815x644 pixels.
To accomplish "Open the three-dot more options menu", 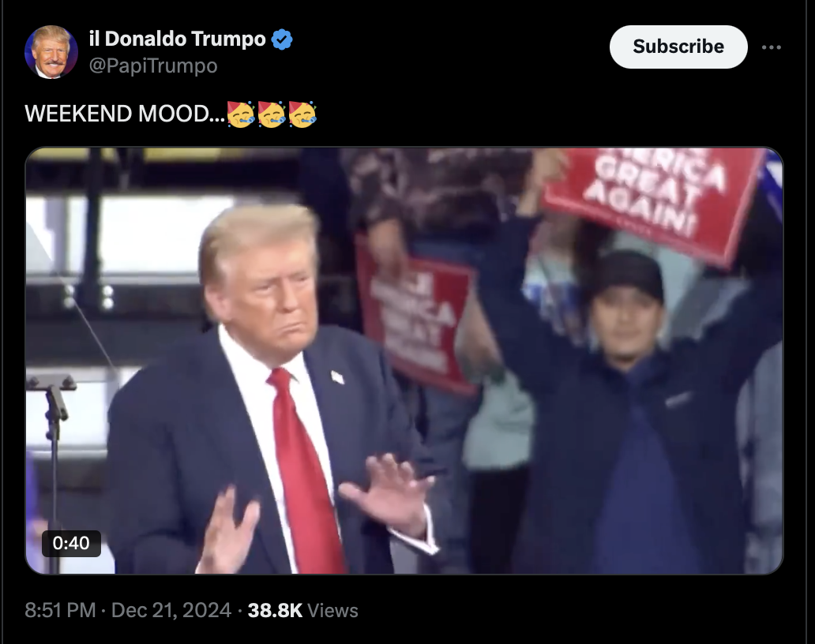I will pos(772,47).
